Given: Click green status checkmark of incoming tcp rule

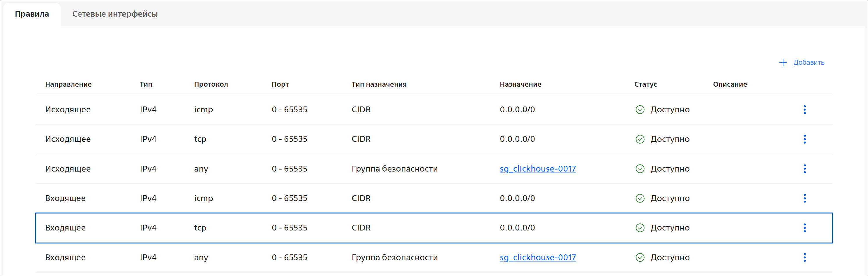Looking at the screenshot, I should click(x=640, y=228).
